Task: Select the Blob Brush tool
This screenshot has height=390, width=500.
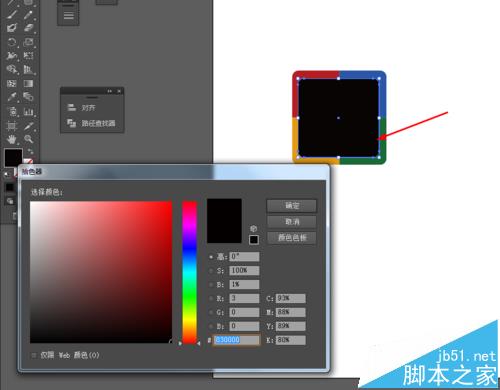Action: coord(12,28)
